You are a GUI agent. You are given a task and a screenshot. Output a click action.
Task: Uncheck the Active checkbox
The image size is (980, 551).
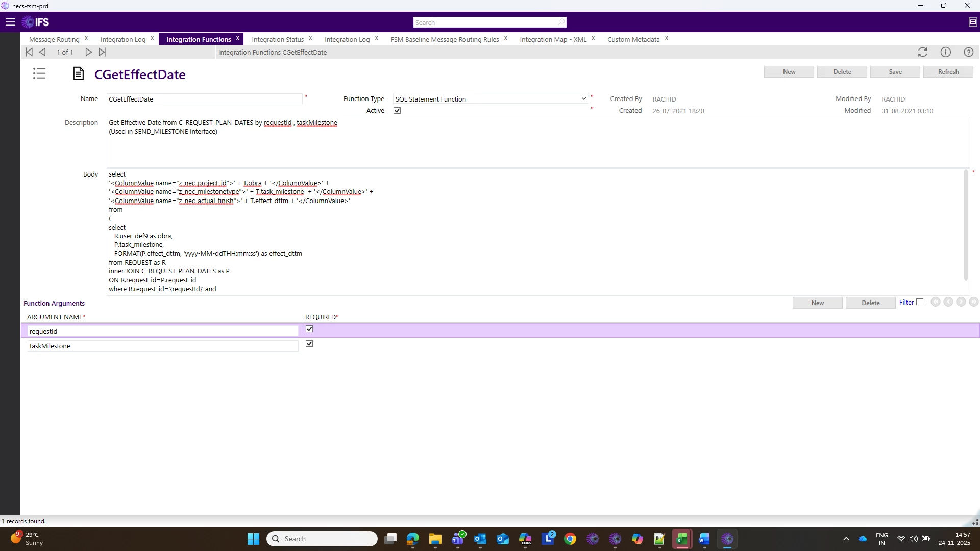pos(397,111)
